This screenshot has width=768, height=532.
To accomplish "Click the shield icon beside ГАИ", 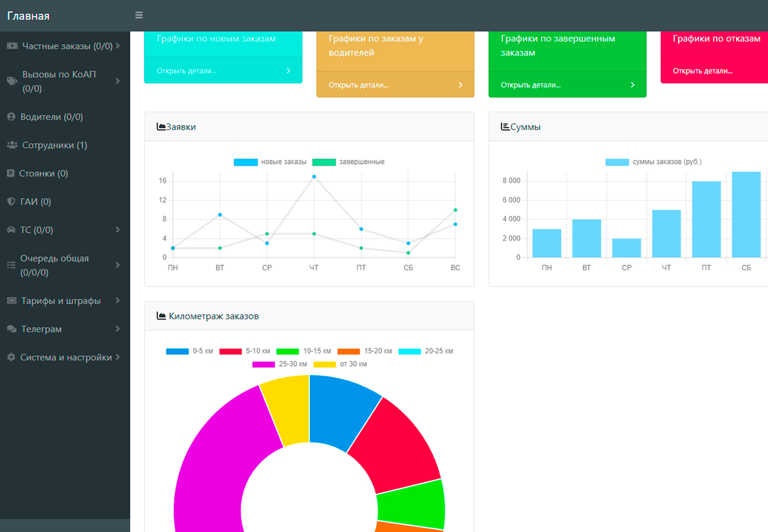I will pyautogui.click(x=11, y=202).
